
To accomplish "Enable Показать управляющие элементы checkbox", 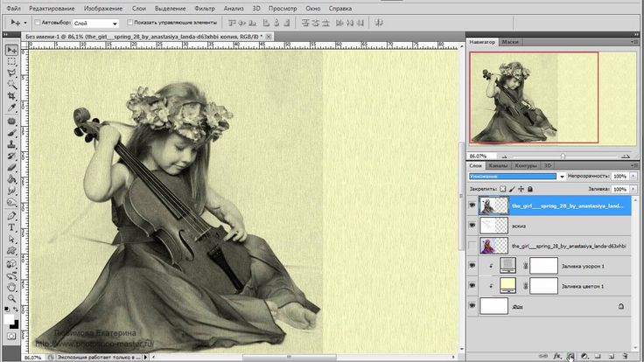I will pyautogui.click(x=129, y=23).
